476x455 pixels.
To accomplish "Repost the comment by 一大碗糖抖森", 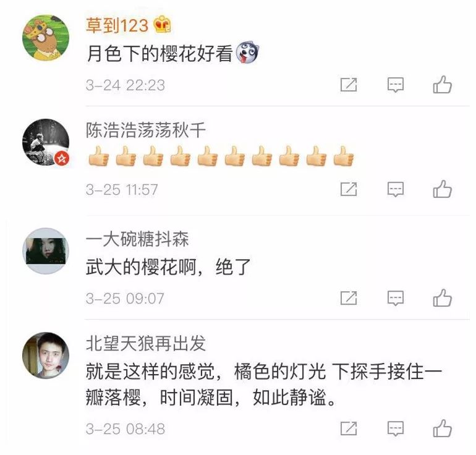I will pyautogui.click(x=349, y=298).
